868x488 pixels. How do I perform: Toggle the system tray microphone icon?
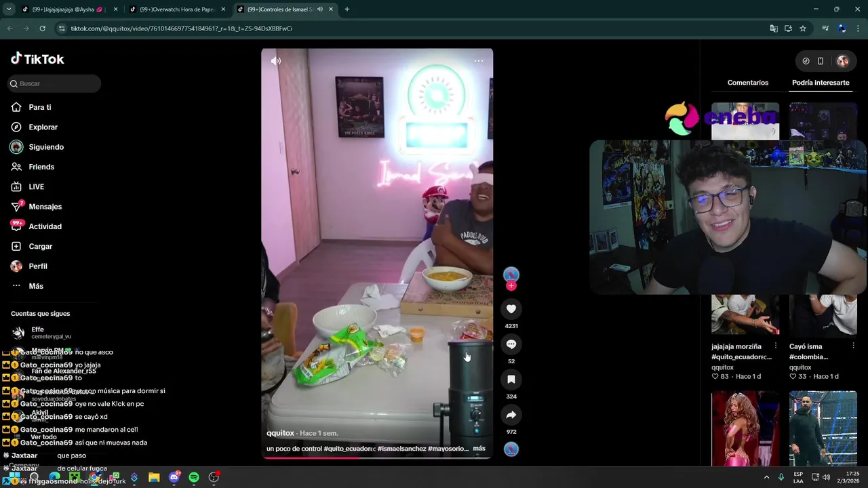(781, 477)
